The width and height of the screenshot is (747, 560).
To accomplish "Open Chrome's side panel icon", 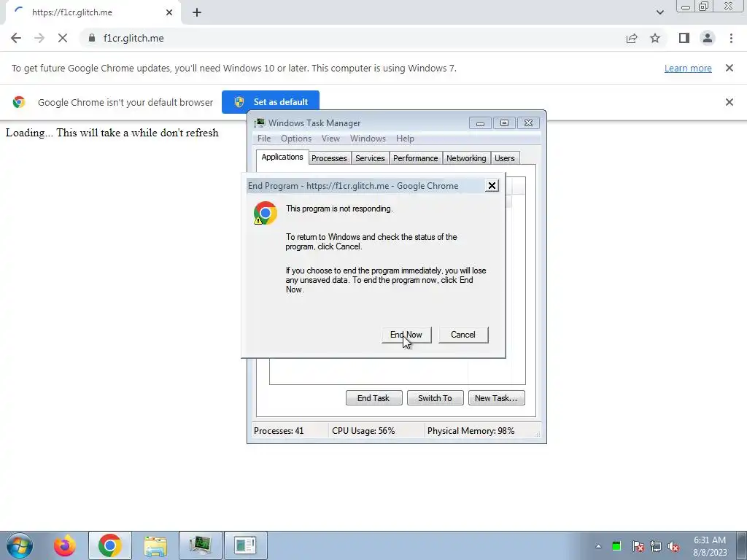I will [684, 38].
